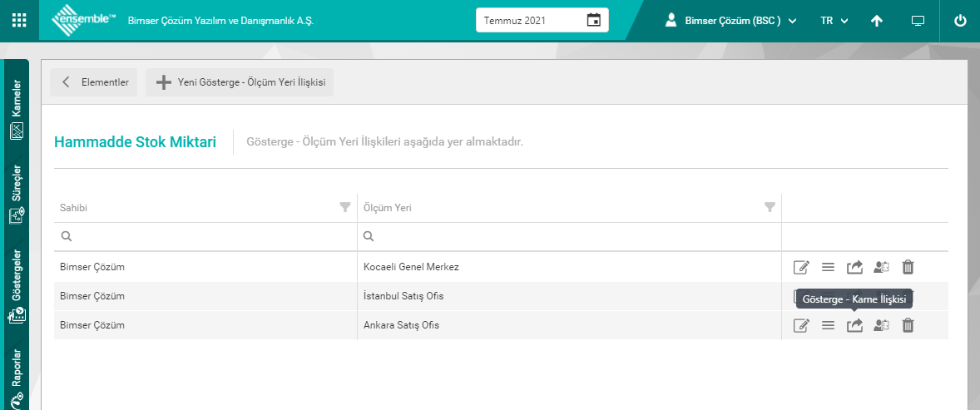This screenshot has height=410, width=980.
Task: Click the upward arrow icon in header
Action: (x=876, y=21)
